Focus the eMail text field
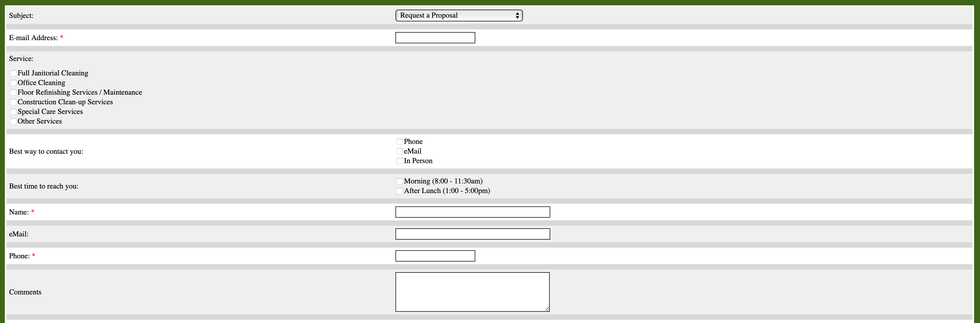This screenshot has height=323, width=980. [x=473, y=234]
